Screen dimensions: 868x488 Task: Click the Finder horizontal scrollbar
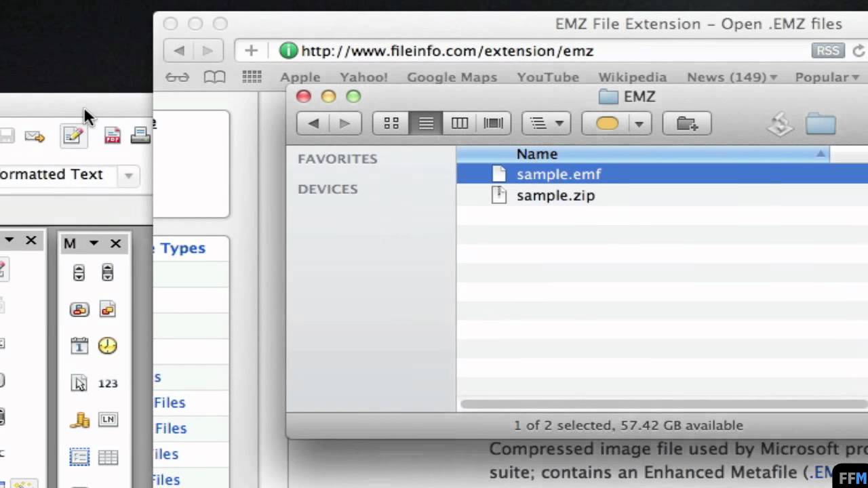coord(663,403)
